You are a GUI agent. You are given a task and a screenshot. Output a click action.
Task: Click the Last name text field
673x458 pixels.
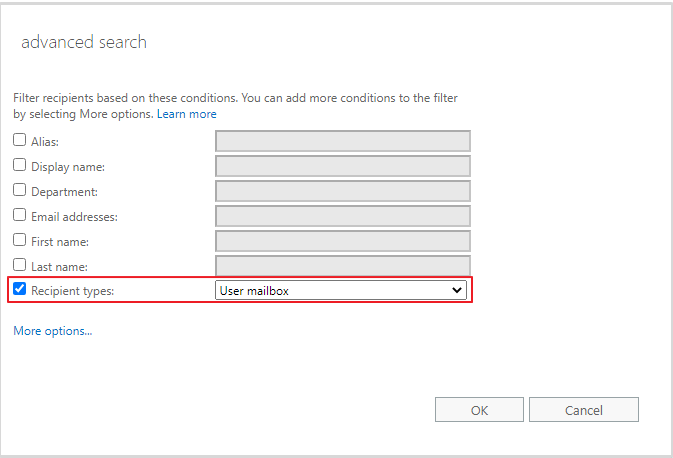click(343, 266)
